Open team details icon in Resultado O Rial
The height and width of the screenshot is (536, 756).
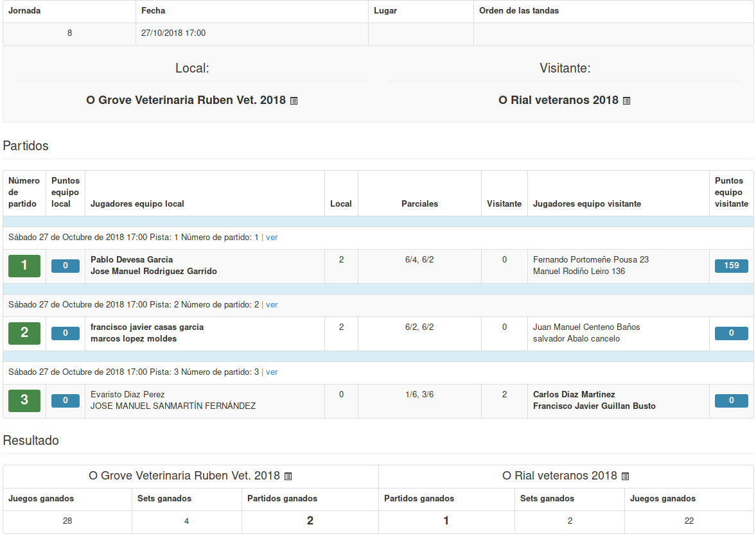(x=625, y=476)
